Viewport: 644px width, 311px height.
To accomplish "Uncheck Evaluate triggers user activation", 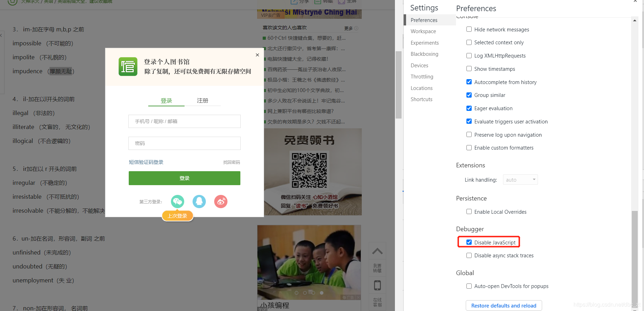I will (469, 121).
